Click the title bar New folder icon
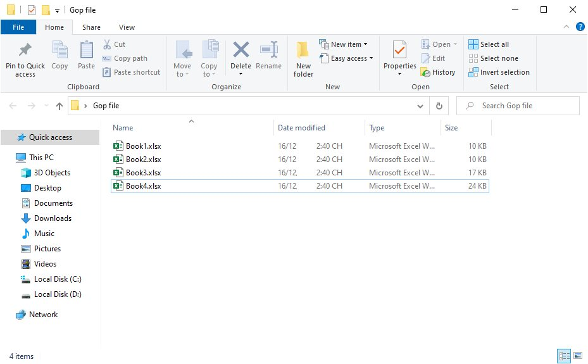The width and height of the screenshot is (588, 364). coord(46,10)
